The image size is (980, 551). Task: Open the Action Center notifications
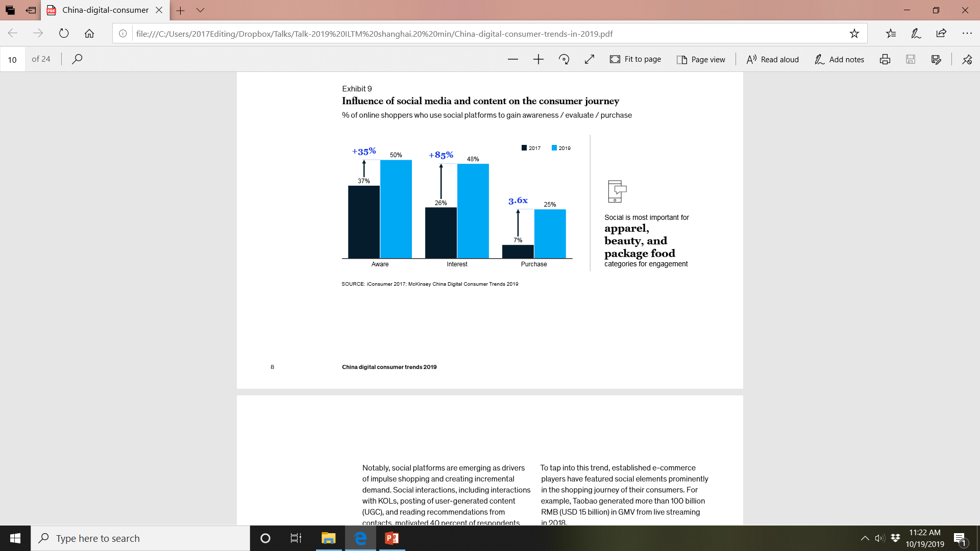coord(960,538)
